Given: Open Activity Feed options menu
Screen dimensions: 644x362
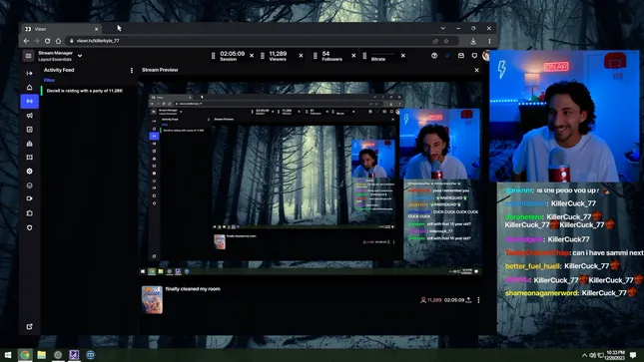Looking at the screenshot, I should click(132, 70).
